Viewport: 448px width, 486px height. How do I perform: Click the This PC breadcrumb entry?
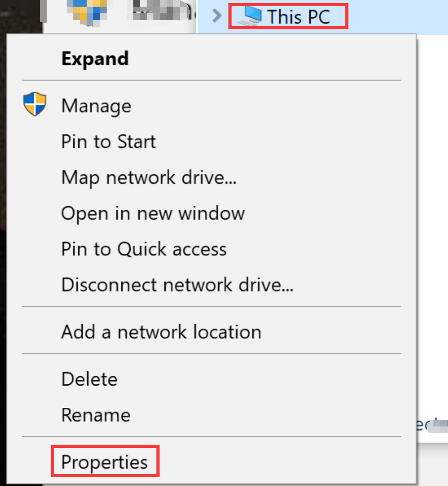[x=288, y=16]
